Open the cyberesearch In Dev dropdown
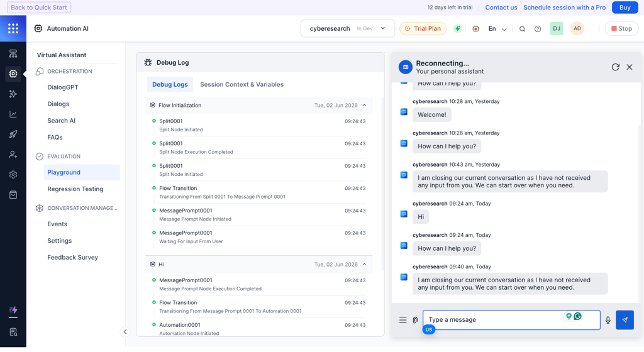Viewport: 644px width, 352px height. pyautogui.click(x=347, y=29)
